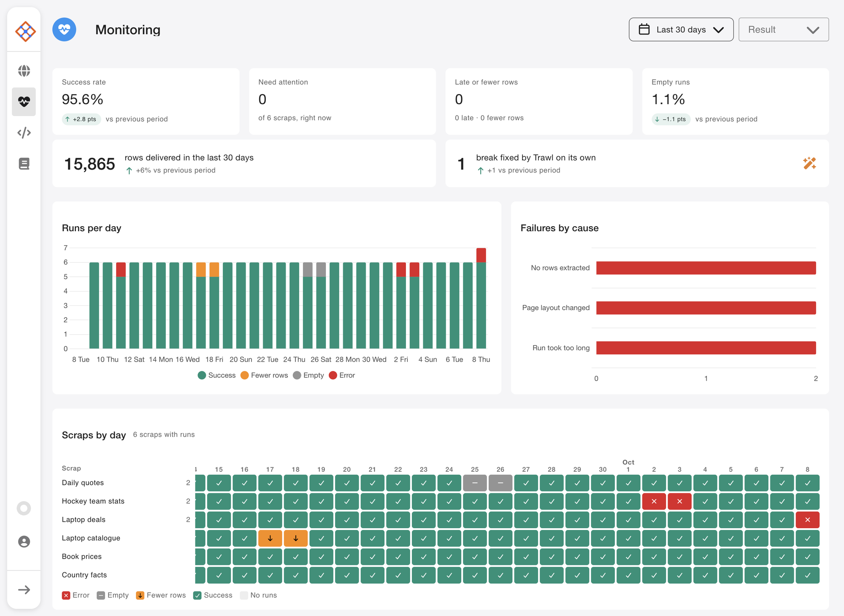Toggle the Fewer rows series in chart legend
Image resolution: width=844 pixels, height=616 pixels.
264,375
